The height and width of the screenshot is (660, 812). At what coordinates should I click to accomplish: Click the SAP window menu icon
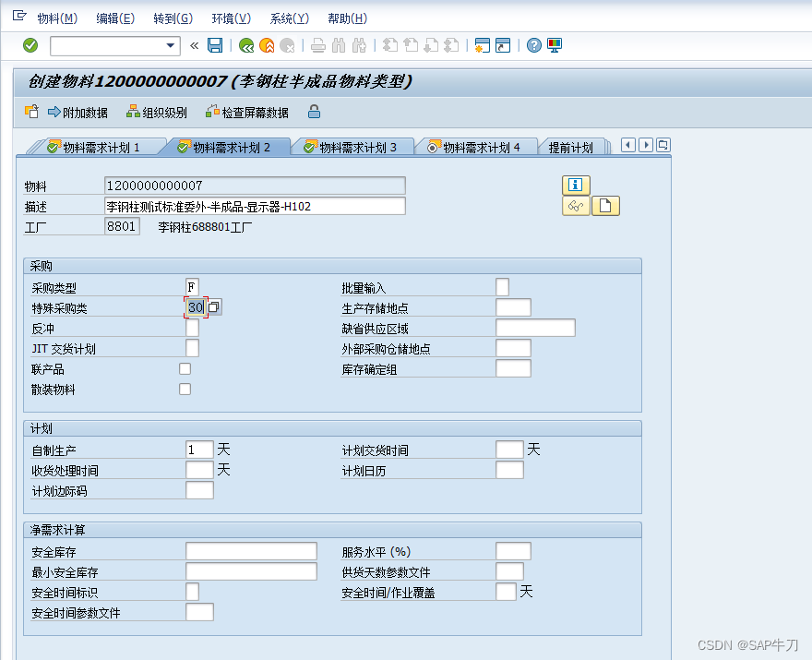pos(19,16)
